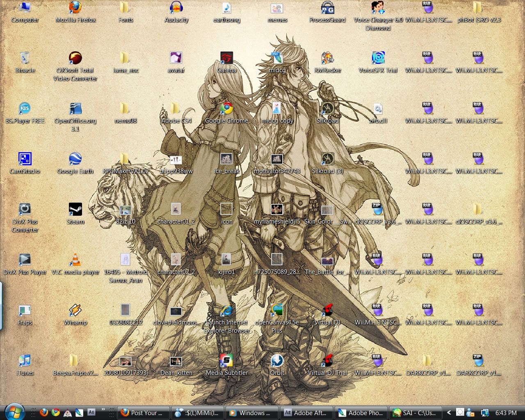Open the Fraps shortcut
This screenshot has width=525, height=420.
(25, 315)
